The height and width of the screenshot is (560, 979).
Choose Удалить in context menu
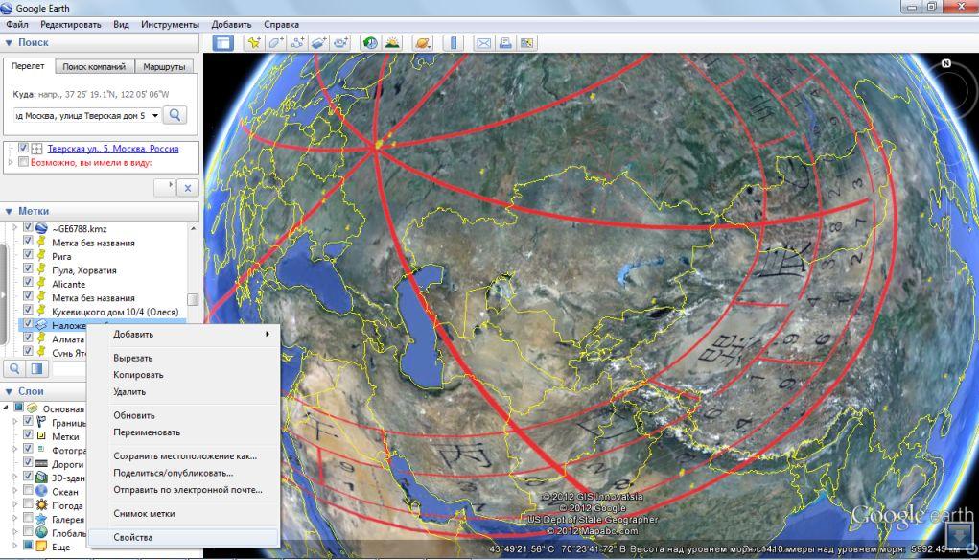pos(183,391)
